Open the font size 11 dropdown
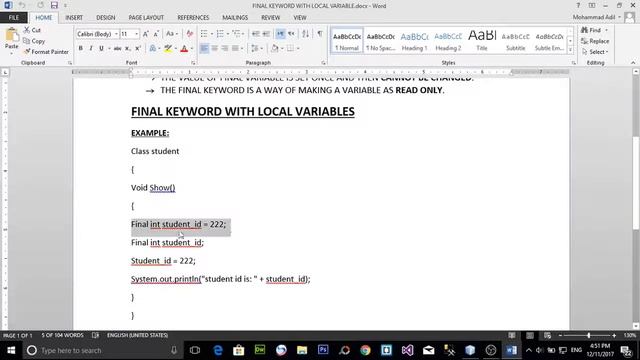The height and width of the screenshot is (360, 640). (136, 34)
